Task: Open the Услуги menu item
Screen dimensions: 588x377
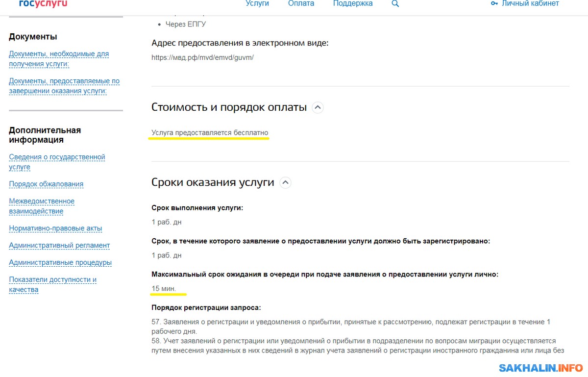Action: (257, 4)
